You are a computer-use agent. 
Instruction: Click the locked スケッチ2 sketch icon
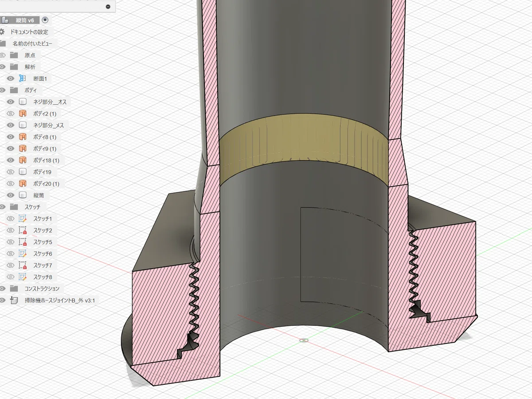[x=23, y=230]
